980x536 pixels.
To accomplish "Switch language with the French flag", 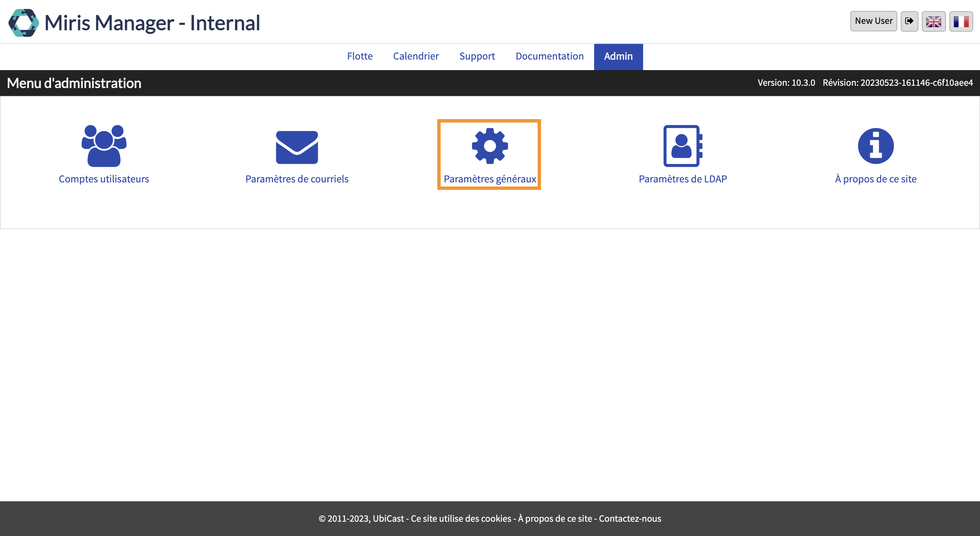I will tap(961, 21).
